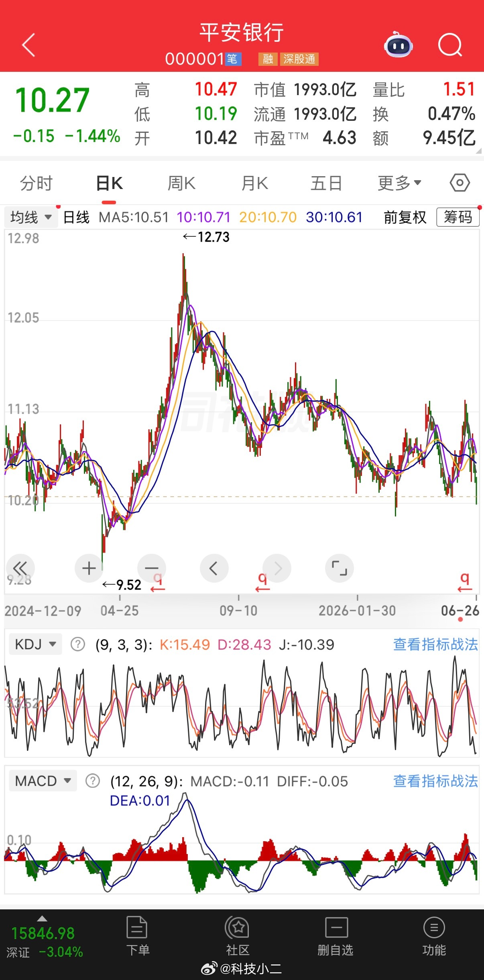
Task: Tap the purple 10:10.71 MA value
Action: click(203, 218)
